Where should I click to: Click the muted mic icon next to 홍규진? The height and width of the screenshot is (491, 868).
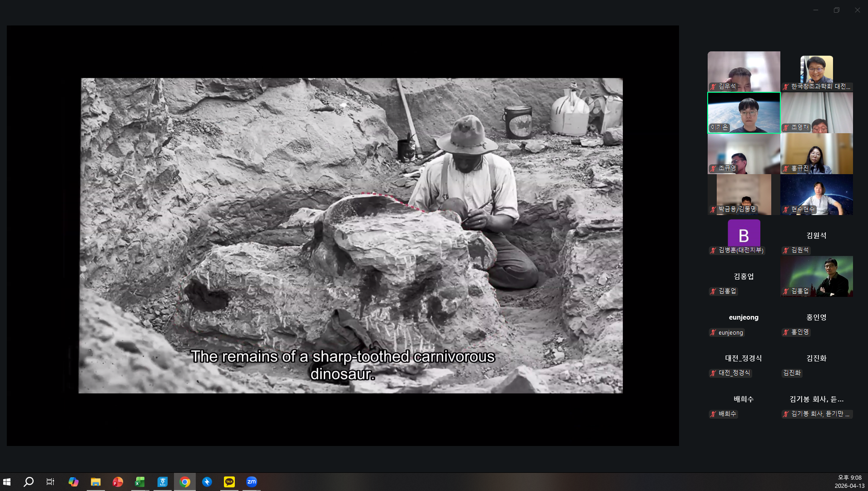click(x=786, y=168)
